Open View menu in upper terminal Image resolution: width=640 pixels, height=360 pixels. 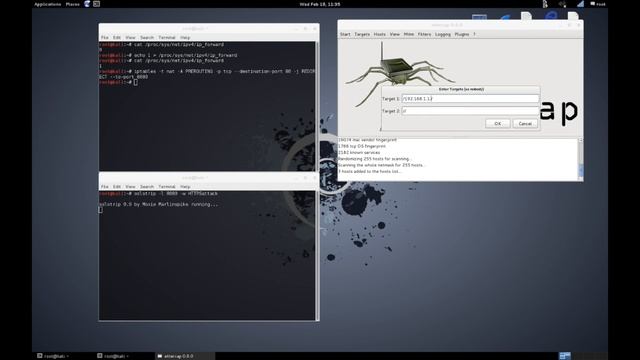click(130, 38)
